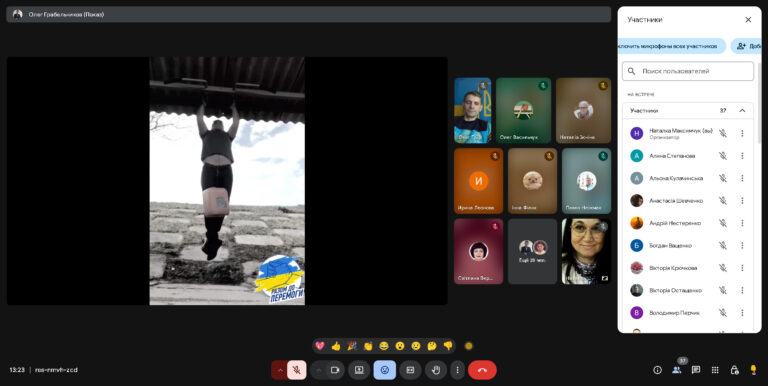
Task: Open host controls lock icon
Action: [x=734, y=370]
